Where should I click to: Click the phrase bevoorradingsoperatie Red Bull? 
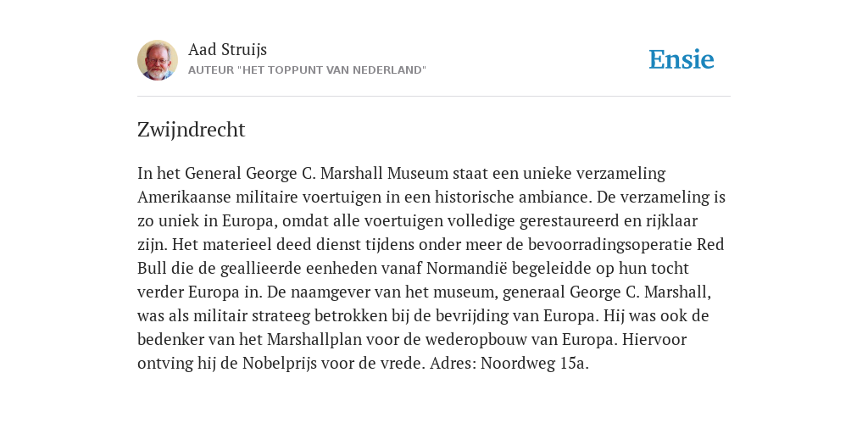[626, 245]
